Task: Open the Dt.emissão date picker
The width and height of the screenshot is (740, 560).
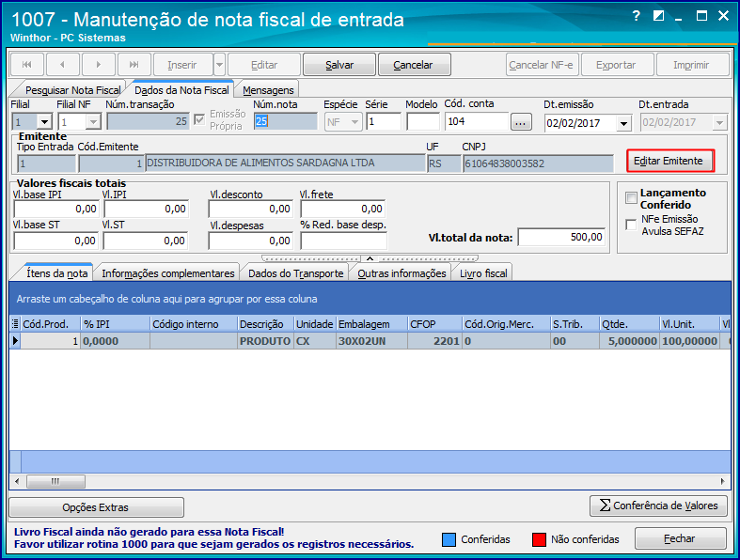Action: click(x=624, y=123)
